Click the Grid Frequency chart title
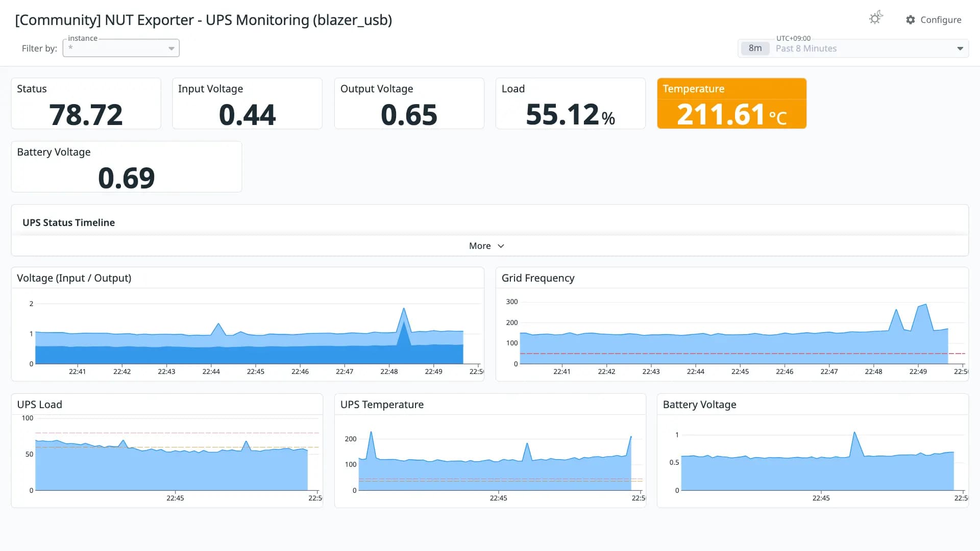Screen dimensions: 980x551 pyautogui.click(x=538, y=278)
